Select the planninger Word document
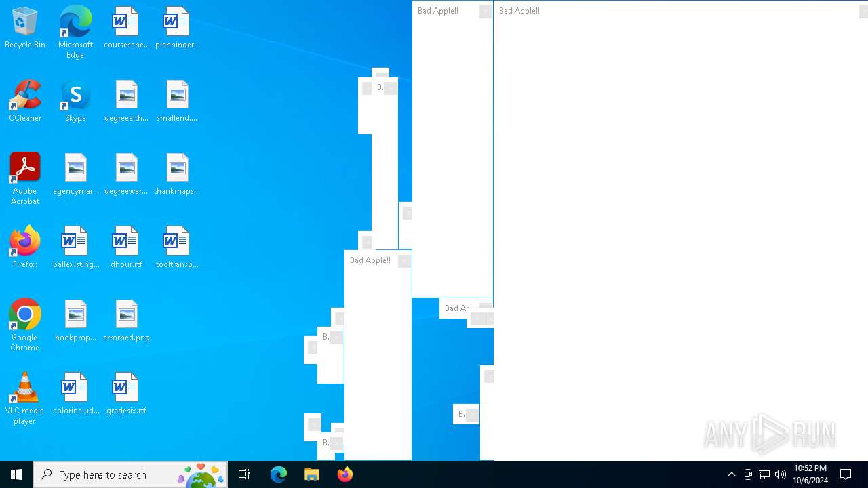The height and width of the screenshot is (488, 868). pos(177,28)
